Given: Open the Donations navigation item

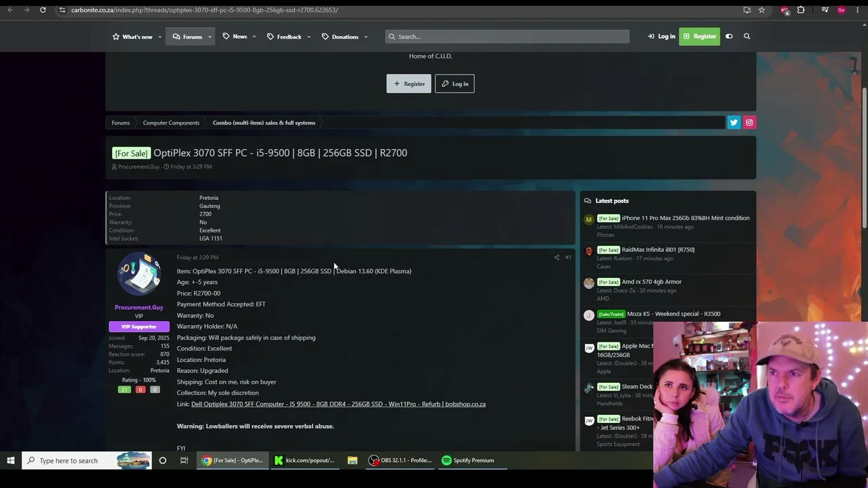Looking at the screenshot, I should 340,37.
